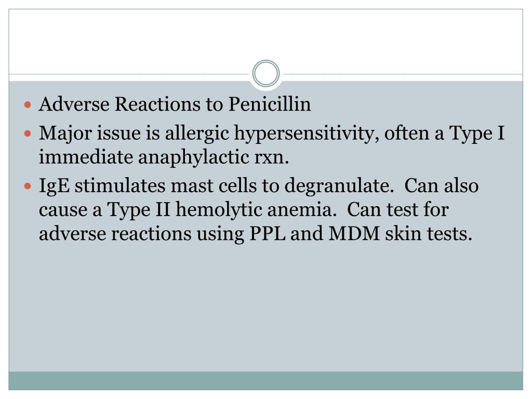Click the circle ornament at slide top
Screen dimensions: 532x399
click(266, 73)
